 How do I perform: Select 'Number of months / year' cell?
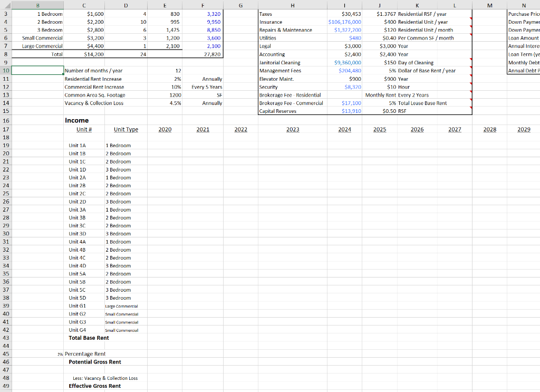(x=93, y=71)
